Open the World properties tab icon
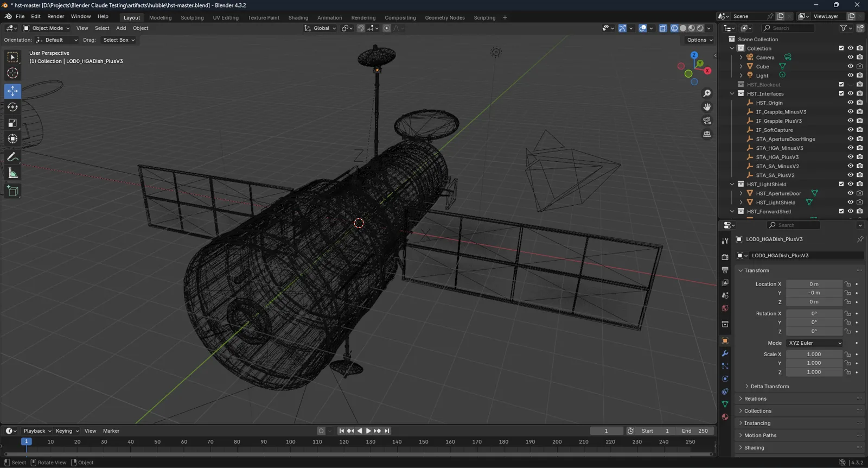The image size is (868, 468). click(725, 308)
